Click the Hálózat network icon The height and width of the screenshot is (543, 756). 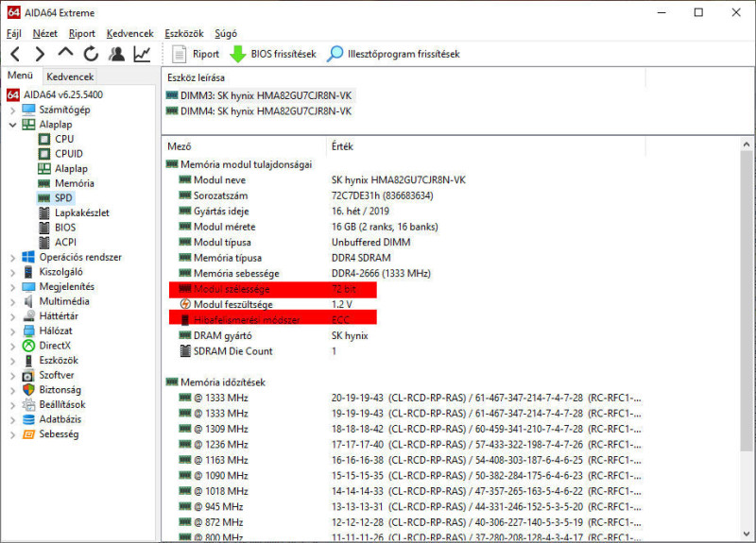coord(29,331)
